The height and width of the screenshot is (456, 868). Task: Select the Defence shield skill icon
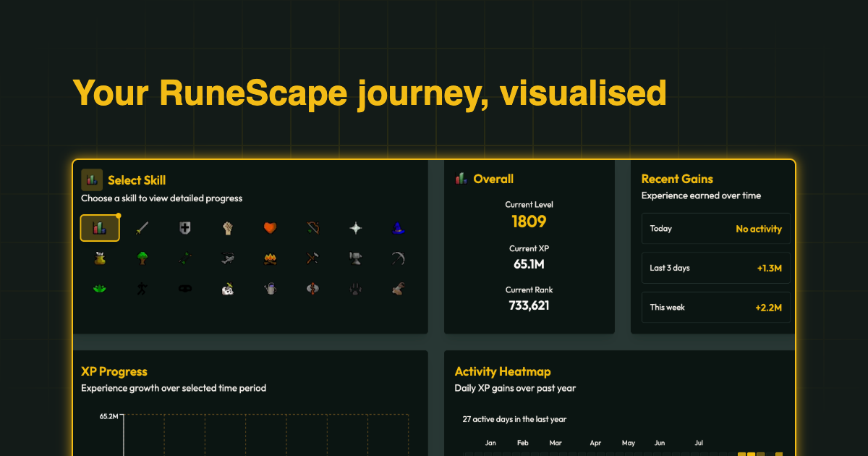[184, 227]
